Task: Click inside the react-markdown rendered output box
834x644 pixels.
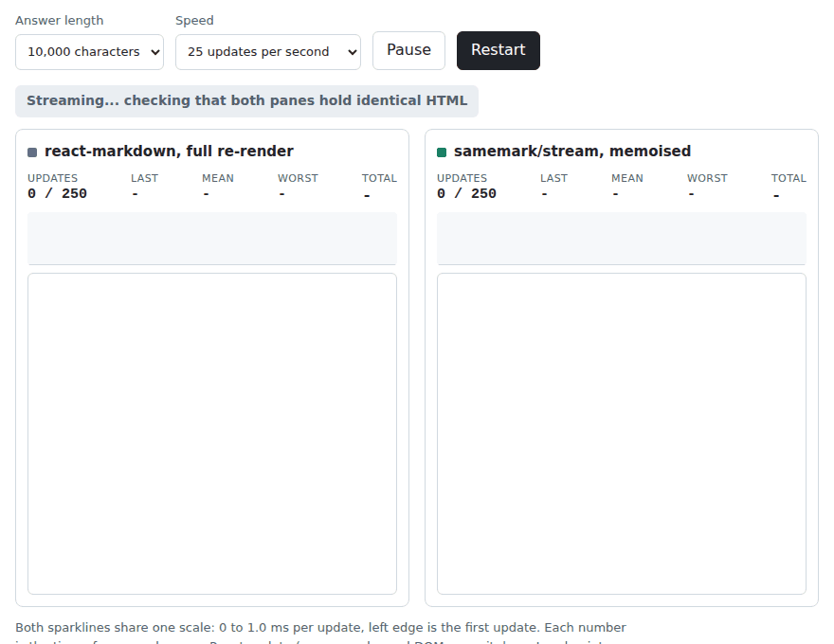Action: click(212, 434)
